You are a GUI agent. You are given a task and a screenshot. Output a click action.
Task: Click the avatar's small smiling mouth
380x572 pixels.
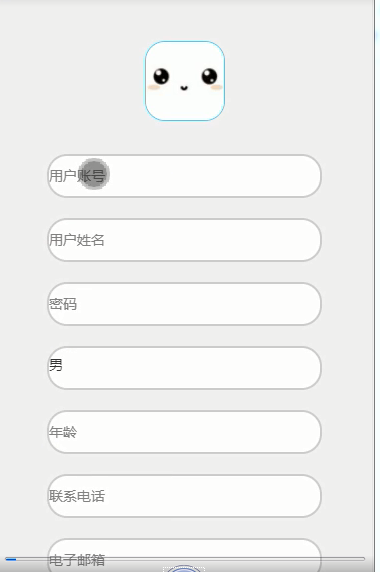pyautogui.click(x=185, y=88)
